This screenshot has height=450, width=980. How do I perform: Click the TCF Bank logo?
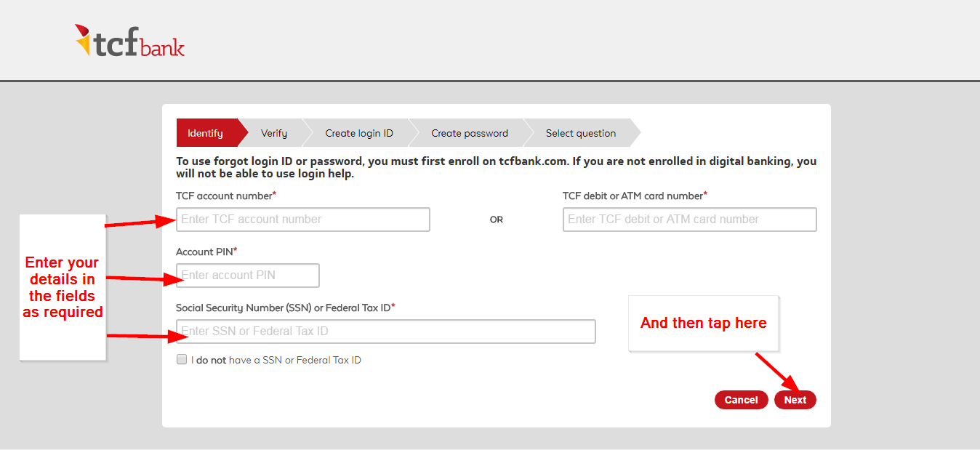[128, 40]
